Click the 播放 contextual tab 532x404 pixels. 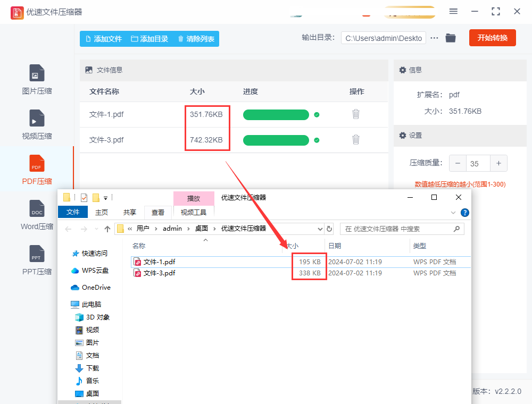point(194,199)
